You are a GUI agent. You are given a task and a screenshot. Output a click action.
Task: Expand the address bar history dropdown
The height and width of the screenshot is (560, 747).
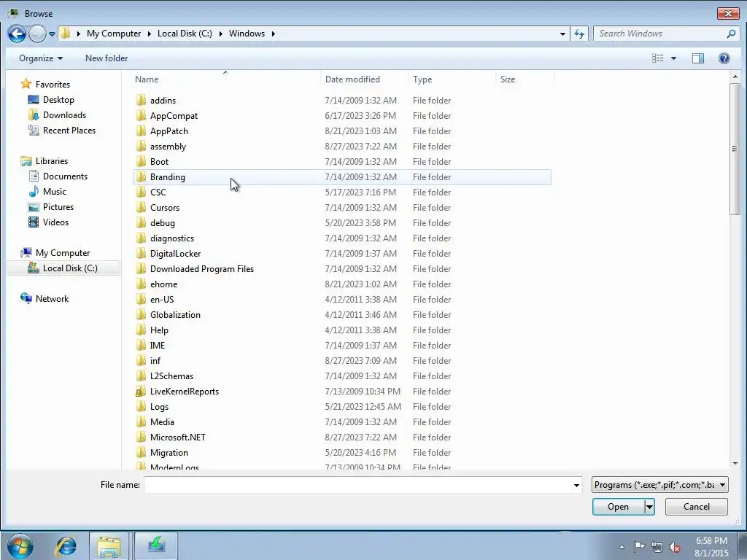pos(562,34)
